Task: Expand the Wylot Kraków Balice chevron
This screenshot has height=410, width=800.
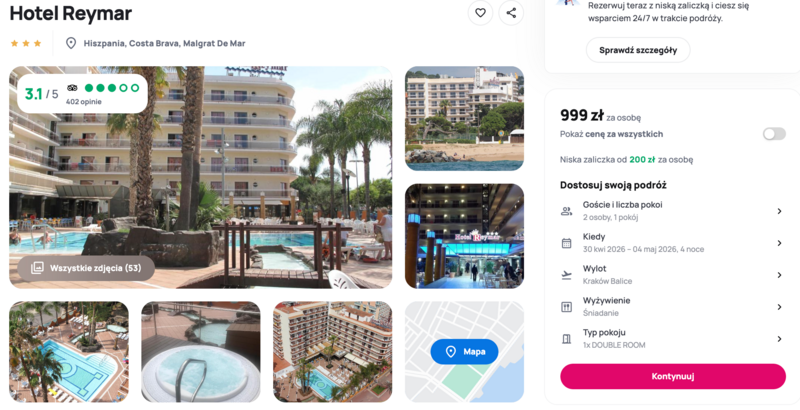Action: [779, 275]
